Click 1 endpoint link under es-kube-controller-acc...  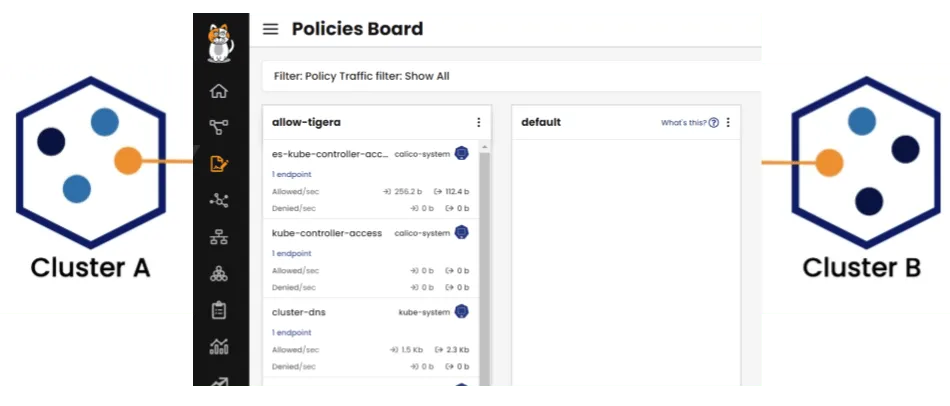[291, 175]
